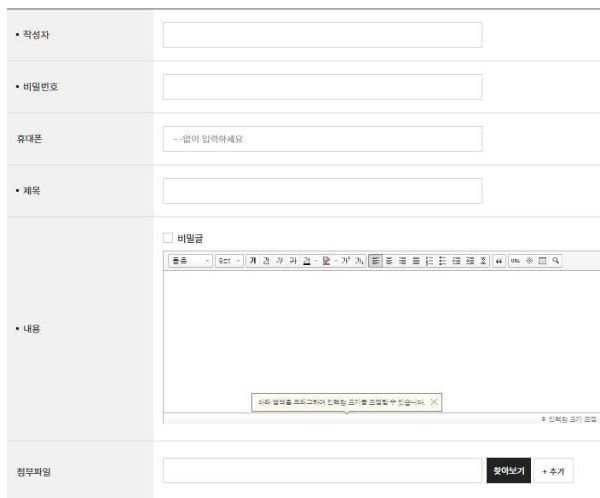This screenshot has height=498, width=600.
Task: Open the font family dropdown
Action: (x=190, y=261)
